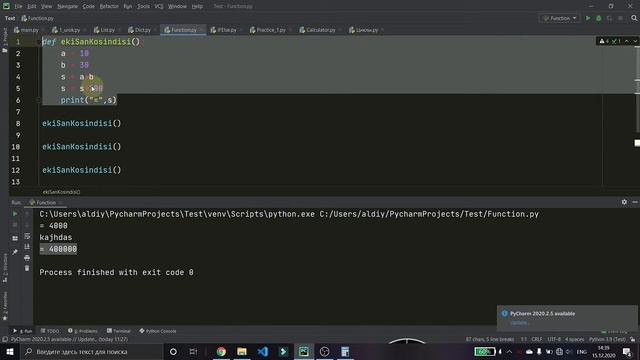This screenshot has width=640, height=360.
Task: Click Function.py breadcrumb in navigation bar
Action: (x=38, y=18)
